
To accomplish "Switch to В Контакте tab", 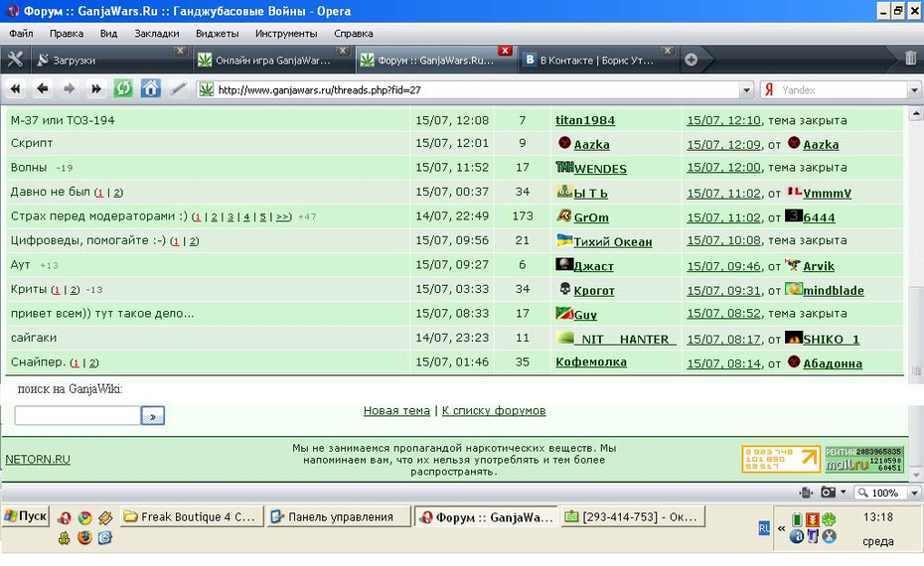I will coord(596,60).
